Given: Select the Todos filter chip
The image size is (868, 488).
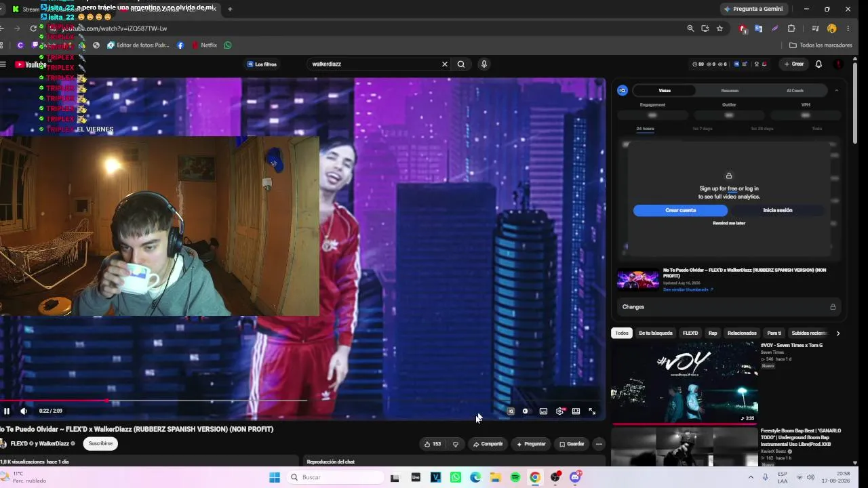Looking at the screenshot, I should (622, 333).
